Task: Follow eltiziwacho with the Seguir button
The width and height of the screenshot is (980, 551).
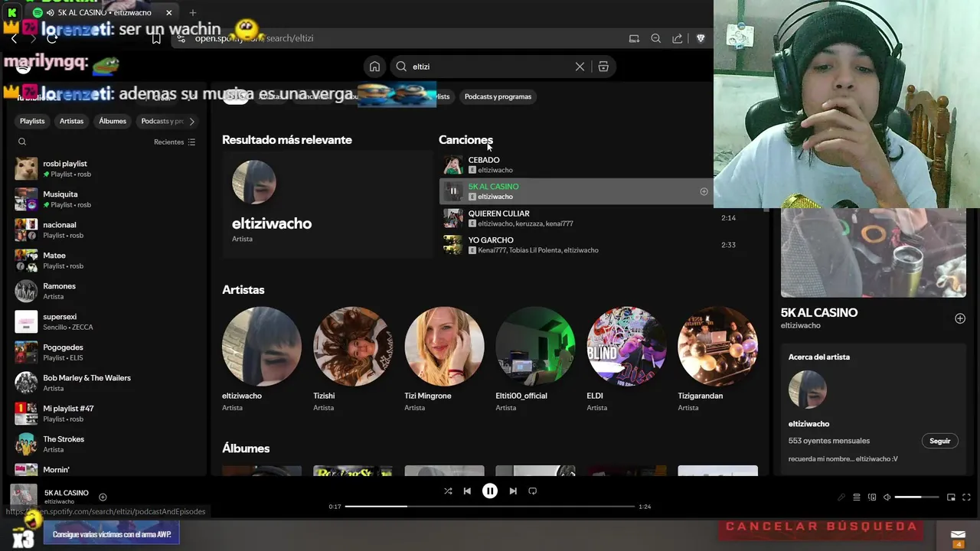Action: point(939,441)
